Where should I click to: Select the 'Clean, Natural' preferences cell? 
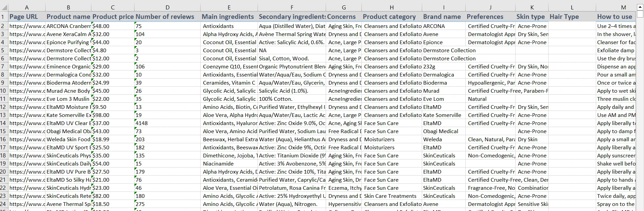coord(490,139)
